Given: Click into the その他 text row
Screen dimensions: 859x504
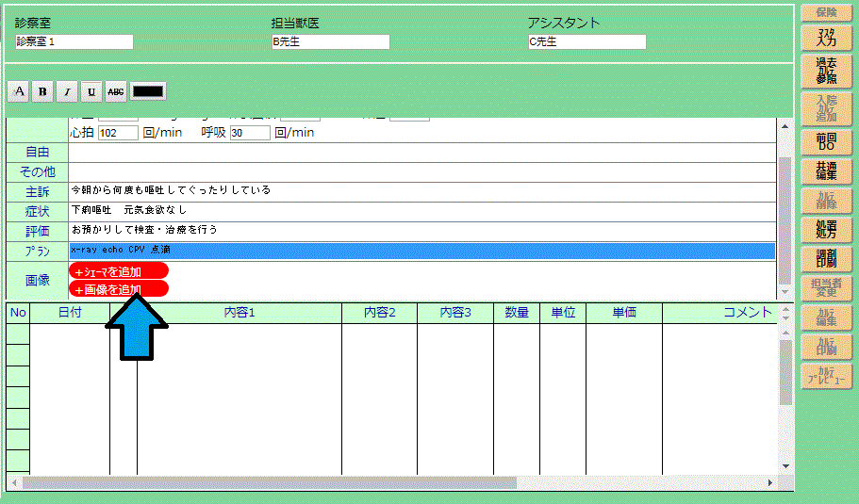Looking at the screenshot, I should click(421, 172).
